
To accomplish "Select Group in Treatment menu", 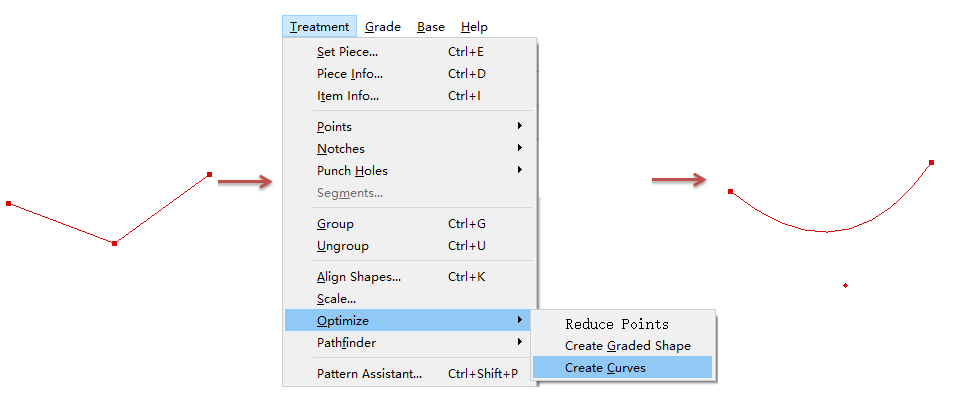I will click(x=335, y=224).
